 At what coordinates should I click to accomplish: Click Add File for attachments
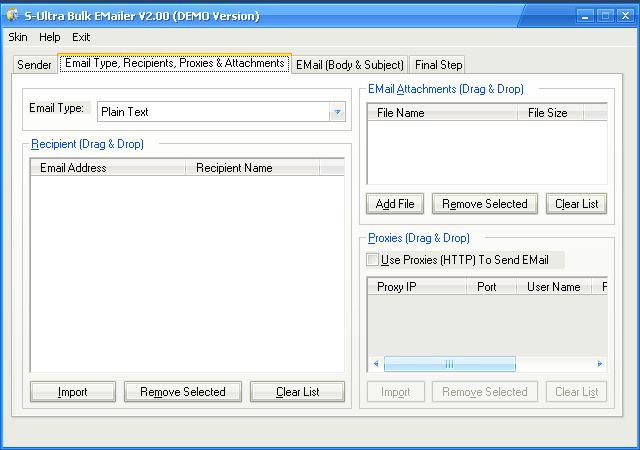click(x=395, y=204)
